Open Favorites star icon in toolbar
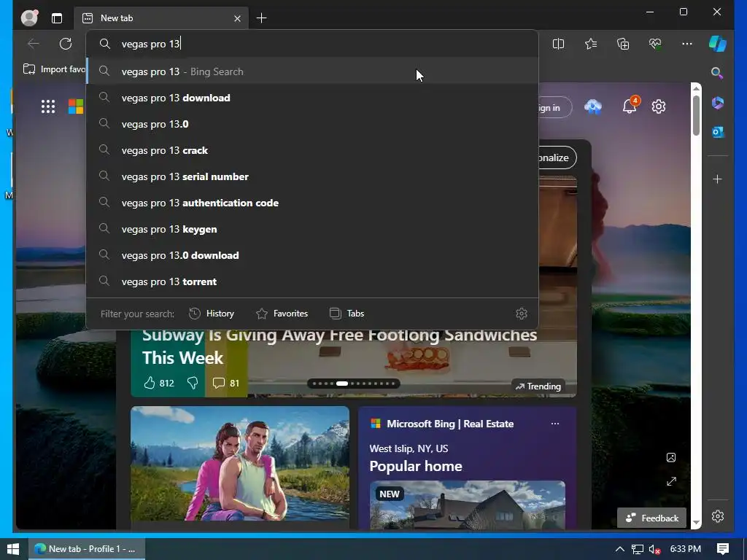Screen dimensions: 747x560 click(x=591, y=44)
